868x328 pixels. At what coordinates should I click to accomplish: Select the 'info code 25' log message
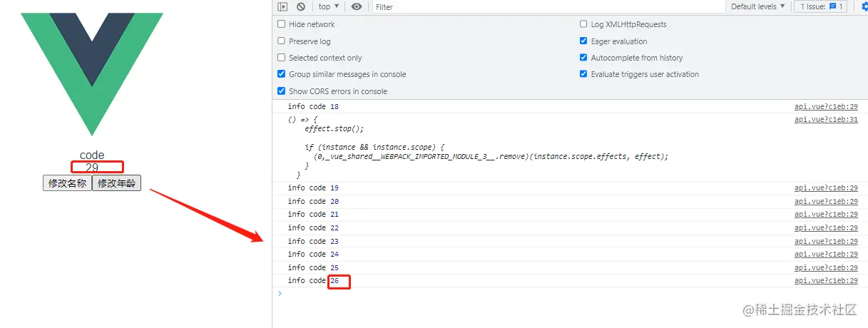tap(313, 268)
